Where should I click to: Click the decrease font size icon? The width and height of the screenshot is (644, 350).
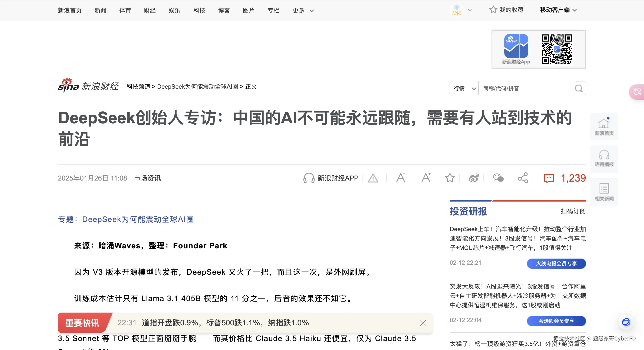(401, 178)
